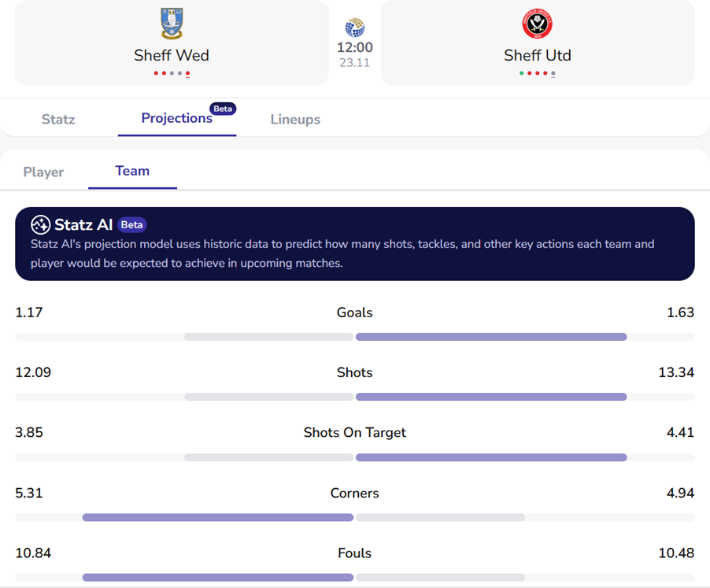
Task: Click the Beta badge beside Statz AI
Action: click(x=131, y=224)
